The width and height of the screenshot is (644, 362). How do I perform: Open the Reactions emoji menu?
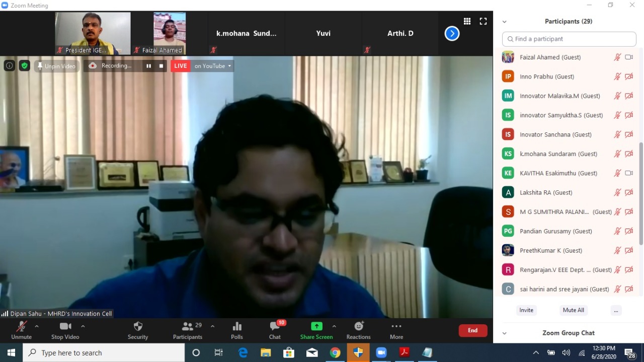358,330
